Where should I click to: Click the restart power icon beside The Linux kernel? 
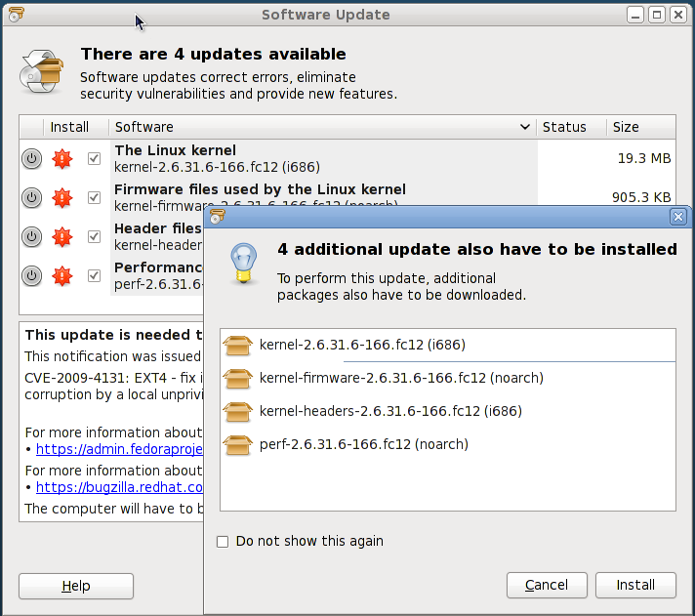(x=31, y=158)
